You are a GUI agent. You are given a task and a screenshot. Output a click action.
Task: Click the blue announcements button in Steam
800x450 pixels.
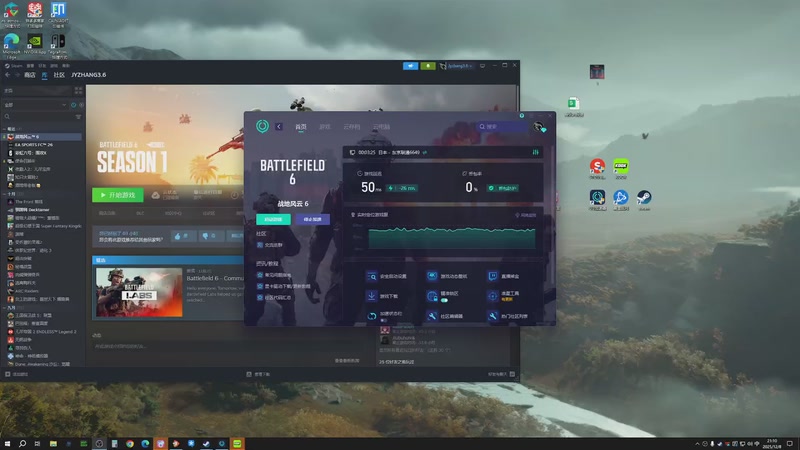[x=410, y=66]
